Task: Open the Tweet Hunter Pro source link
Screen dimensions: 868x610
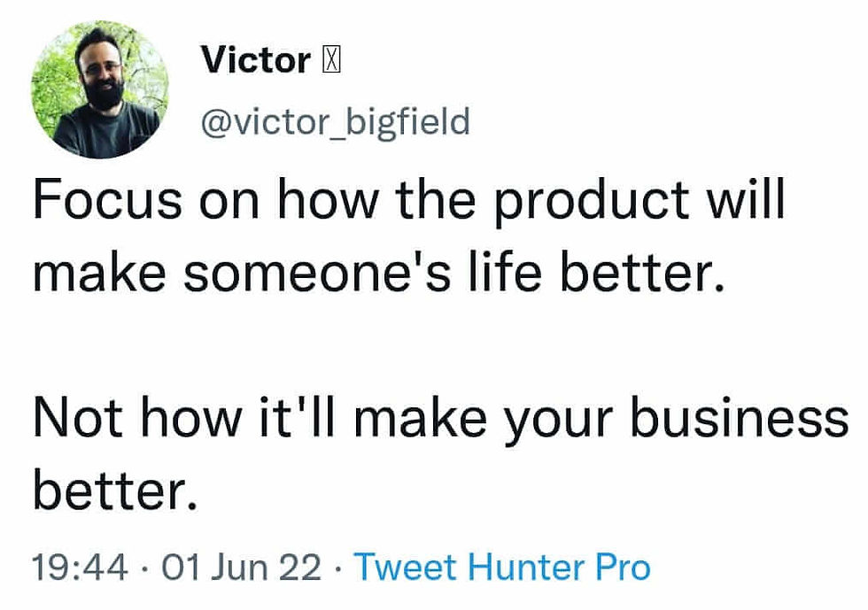Action: tap(502, 567)
